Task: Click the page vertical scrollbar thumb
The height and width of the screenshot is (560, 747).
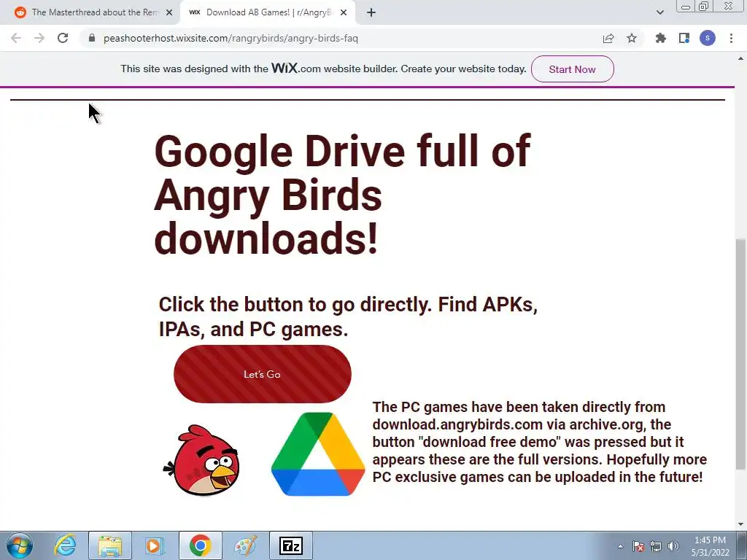Action: 740,354
